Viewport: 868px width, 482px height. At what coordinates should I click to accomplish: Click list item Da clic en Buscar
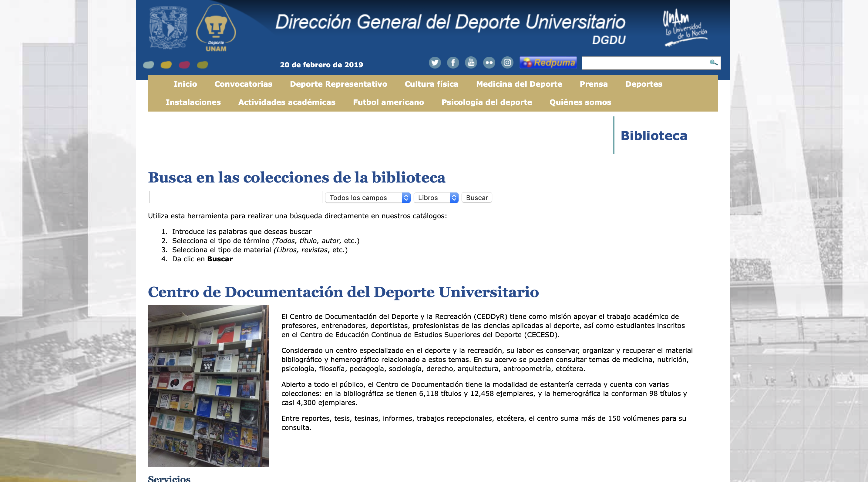[x=202, y=259]
